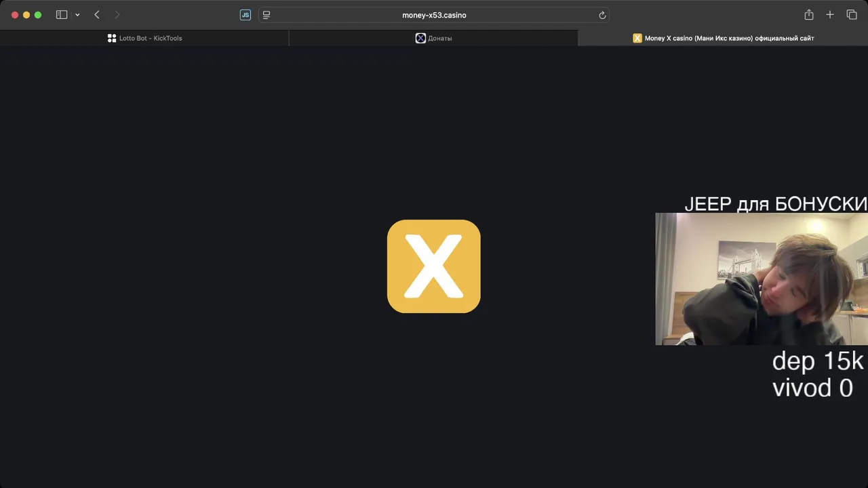Image resolution: width=868 pixels, height=488 pixels.
Task: Click the 'vivod 0' text
Action: pos(812,388)
